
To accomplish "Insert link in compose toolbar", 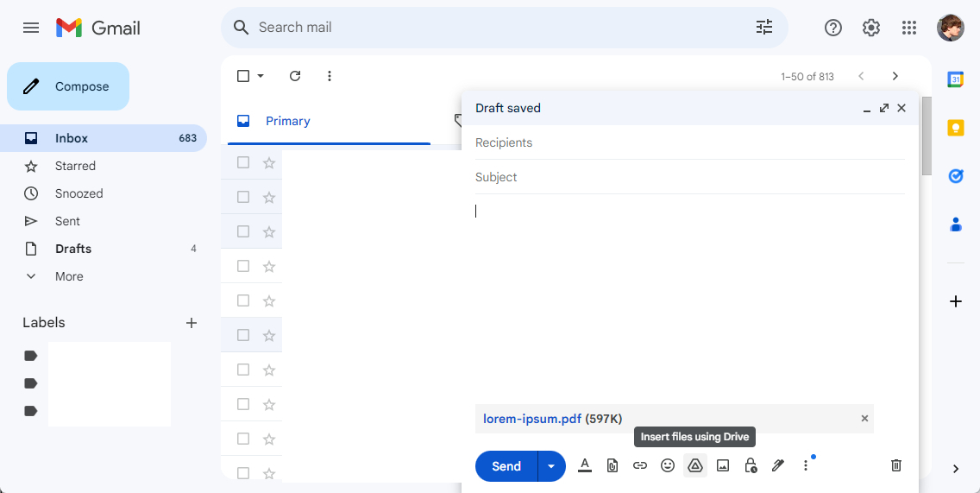I will tap(639, 465).
